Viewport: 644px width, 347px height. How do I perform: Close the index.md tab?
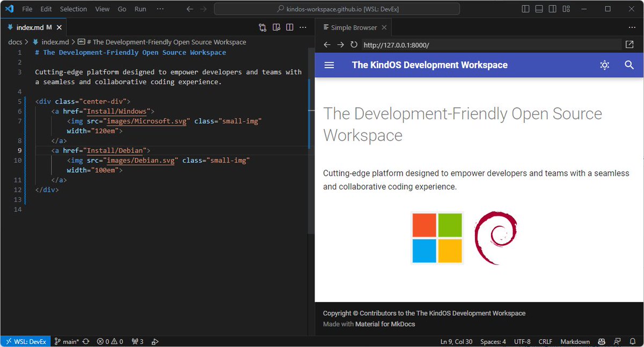(59, 27)
